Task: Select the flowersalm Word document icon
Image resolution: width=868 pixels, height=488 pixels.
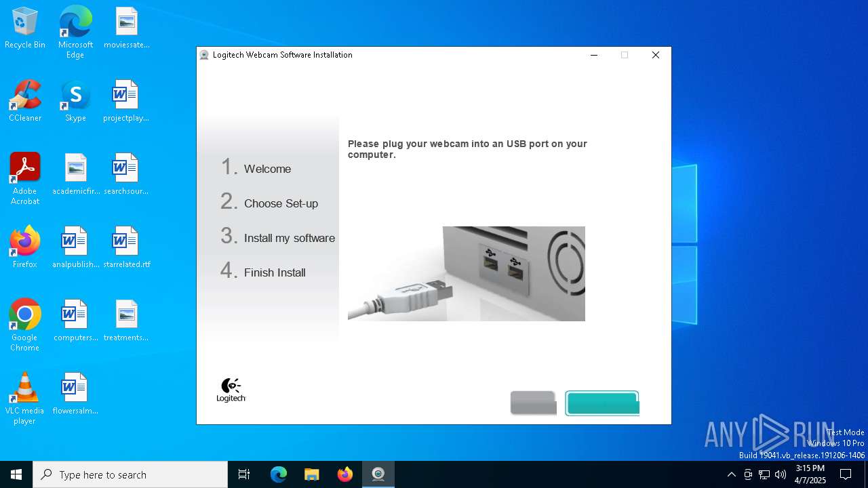Action: tap(75, 394)
